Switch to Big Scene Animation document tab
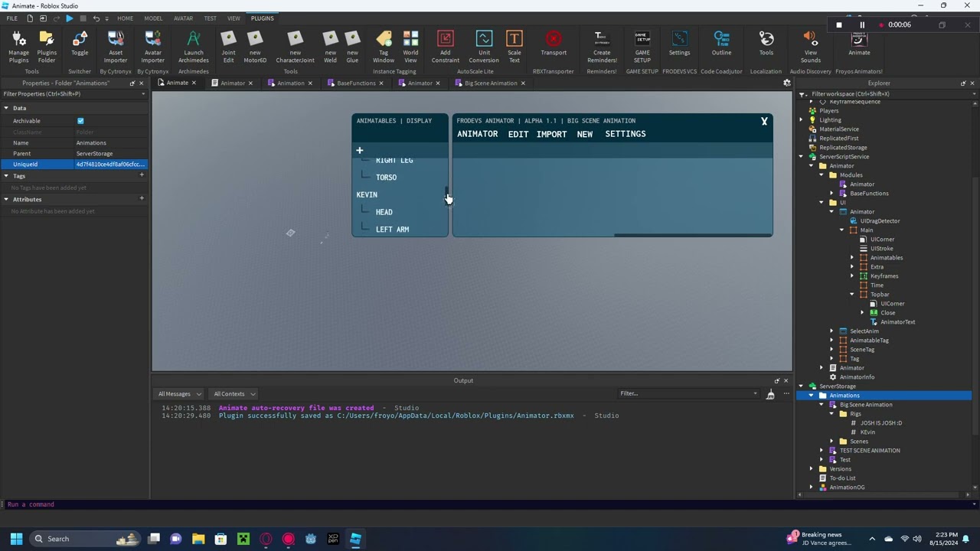980x551 pixels. pos(490,83)
